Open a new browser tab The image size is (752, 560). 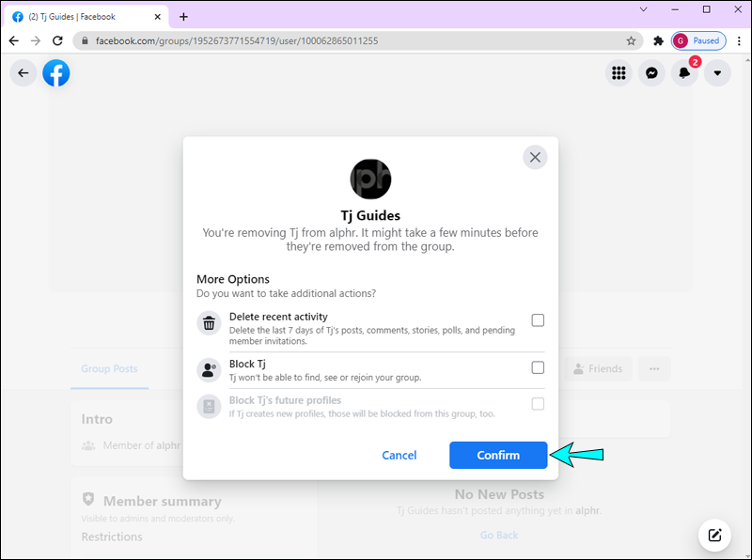183,17
